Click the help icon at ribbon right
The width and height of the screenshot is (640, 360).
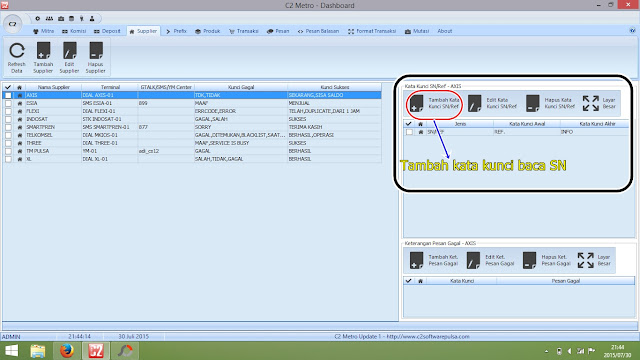point(632,31)
